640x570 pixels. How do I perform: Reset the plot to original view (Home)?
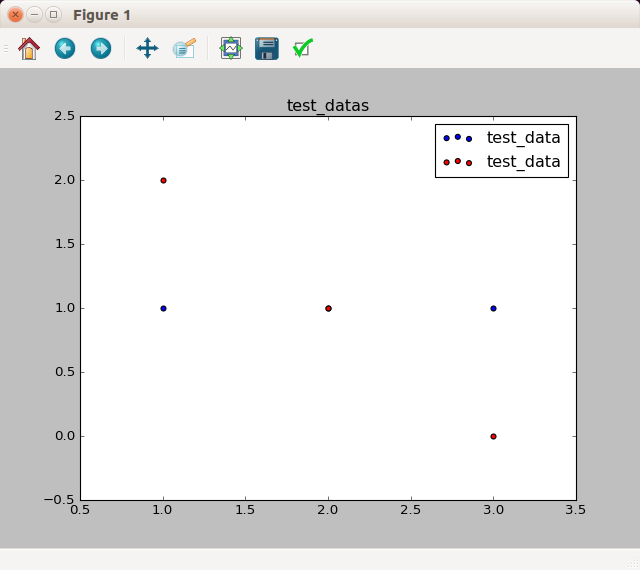pos(29,48)
